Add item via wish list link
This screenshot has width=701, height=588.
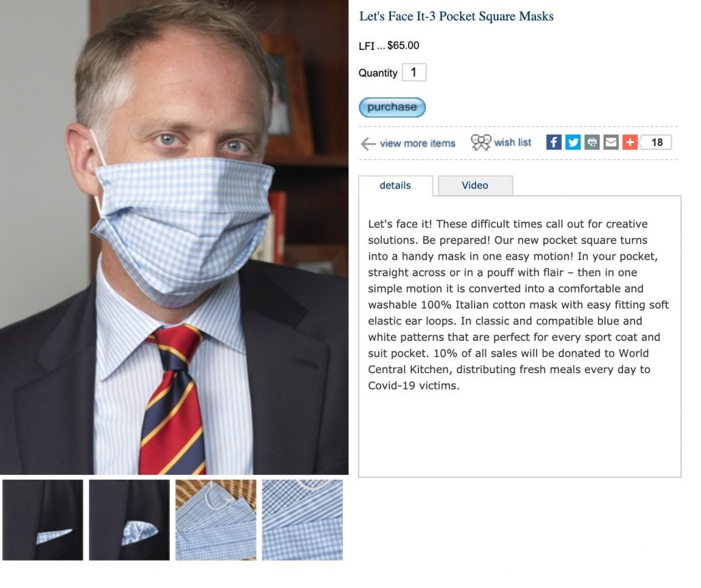coord(512,142)
